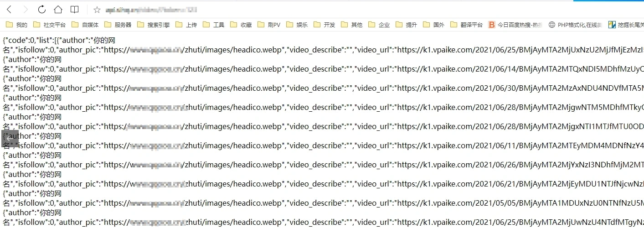644x228 pixels.
Task: Open the reading mode book icon
Action: coord(74,10)
